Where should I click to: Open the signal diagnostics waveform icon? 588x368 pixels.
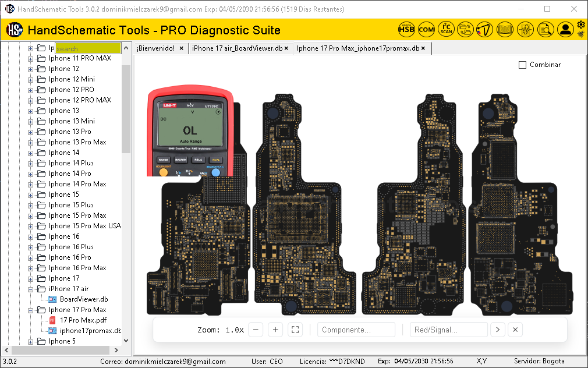tap(525, 29)
